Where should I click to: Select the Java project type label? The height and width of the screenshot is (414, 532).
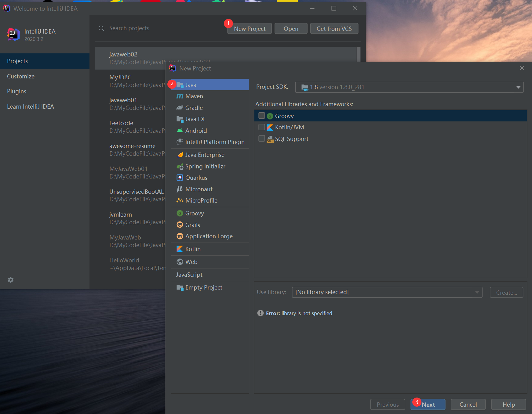[x=191, y=85]
